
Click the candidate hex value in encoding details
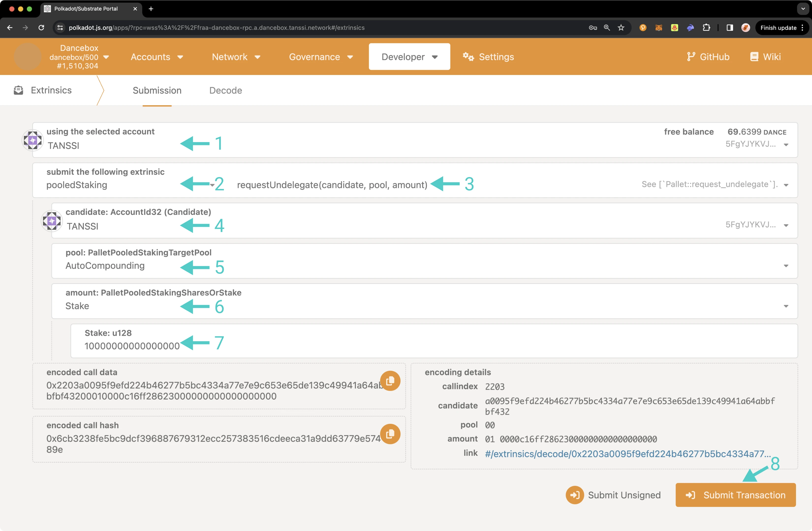[630, 406]
